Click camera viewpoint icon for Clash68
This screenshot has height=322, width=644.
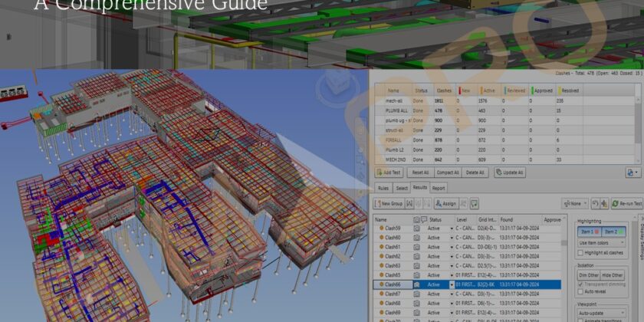click(x=417, y=303)
